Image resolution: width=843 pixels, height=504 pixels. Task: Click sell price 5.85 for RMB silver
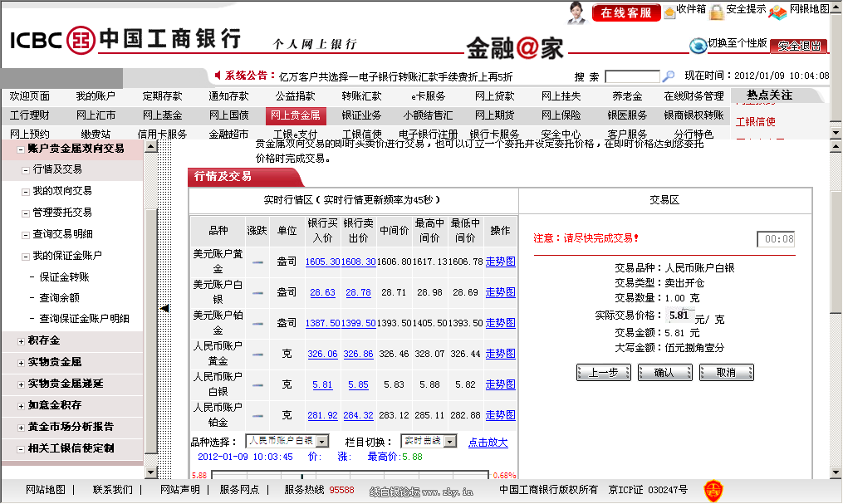[x=358, y=384]
